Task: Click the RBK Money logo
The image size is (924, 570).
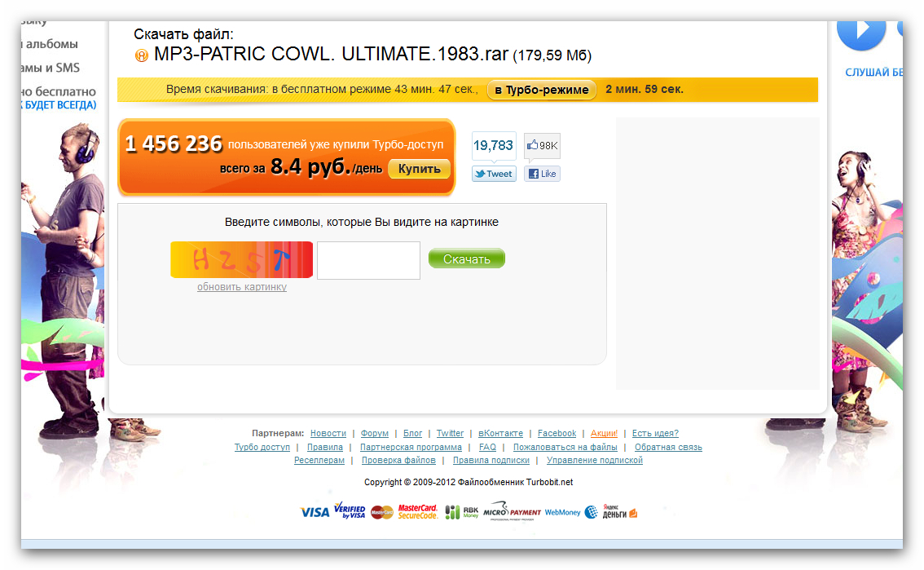Action: point(462,512)
